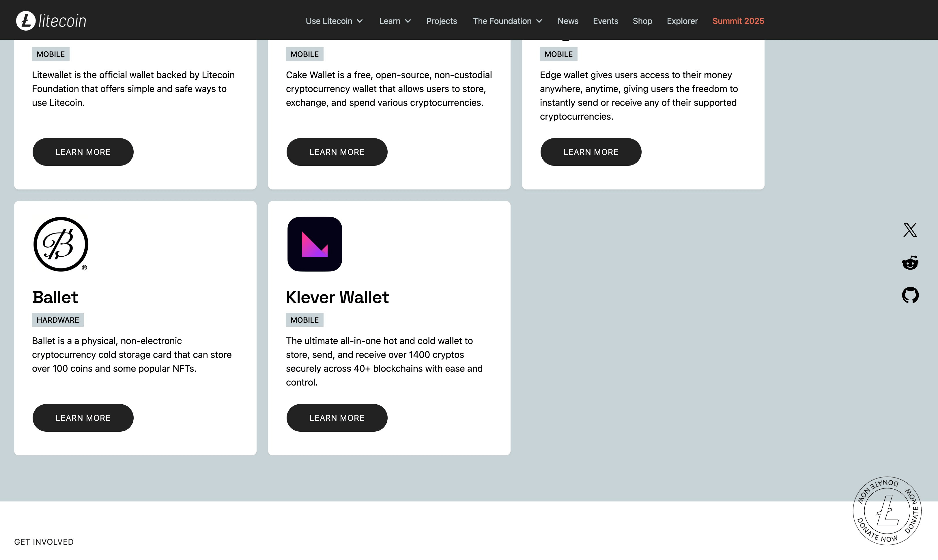
Task: Expand the Learn menu chevron
Action: pyautogui.click(x=408, y=21)
